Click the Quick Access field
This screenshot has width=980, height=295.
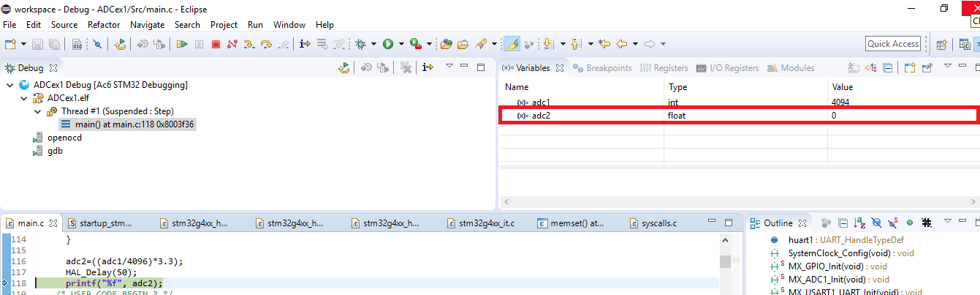[892, 44]
